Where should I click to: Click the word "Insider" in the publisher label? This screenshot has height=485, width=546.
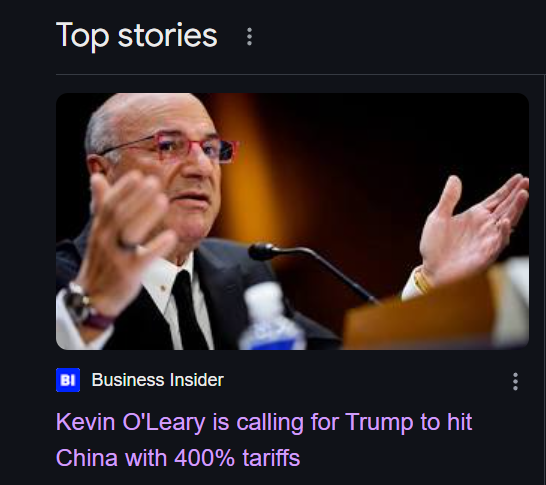(196, 380)
